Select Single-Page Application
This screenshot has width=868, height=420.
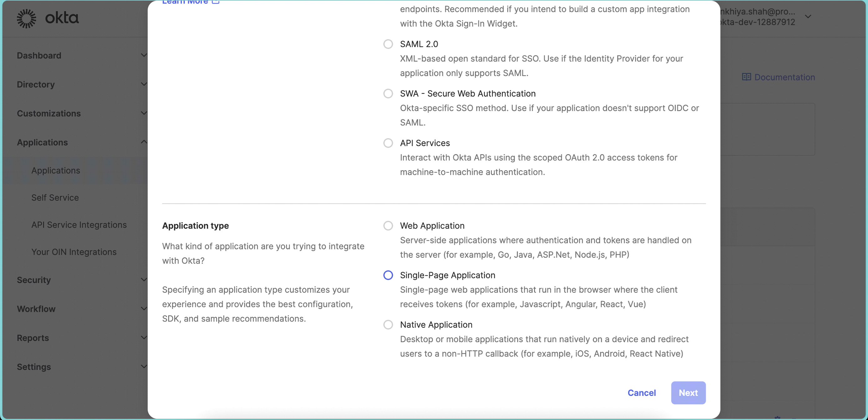pos(388,275)
